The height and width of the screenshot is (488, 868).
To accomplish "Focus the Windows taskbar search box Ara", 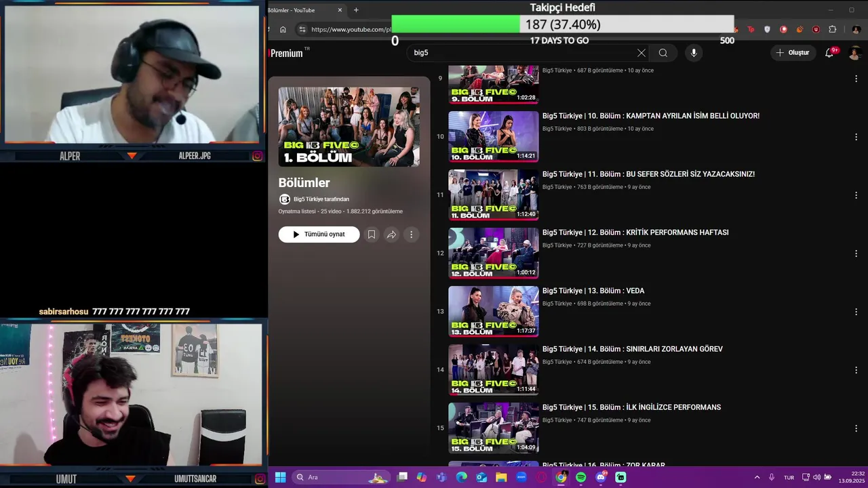I will [x=341, y=477].
